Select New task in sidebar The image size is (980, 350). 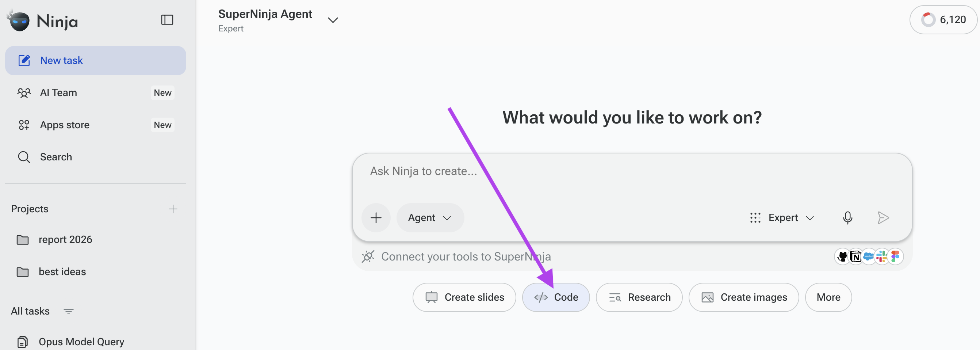(96, 61)
